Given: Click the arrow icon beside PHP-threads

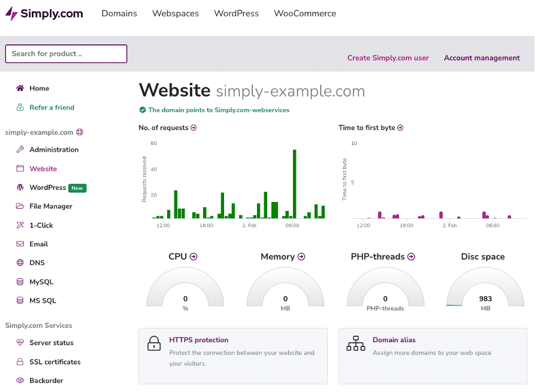Looking at the screenshot, I should point(411,257).
